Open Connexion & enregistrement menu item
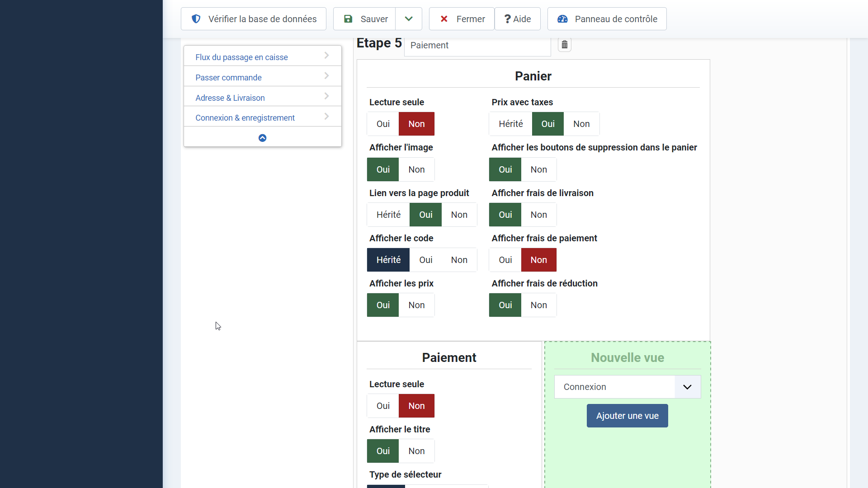Screen dimensions: 868x488 [245, 117]
